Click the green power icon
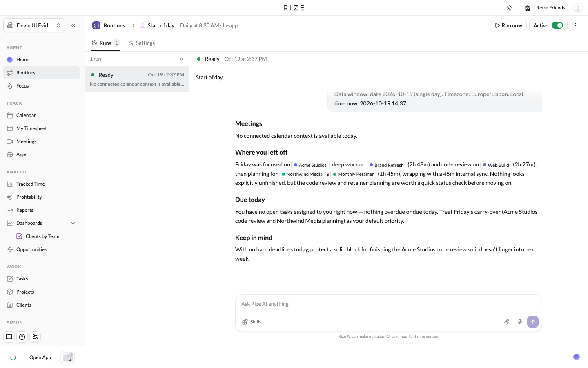 (x=13, y=357)
